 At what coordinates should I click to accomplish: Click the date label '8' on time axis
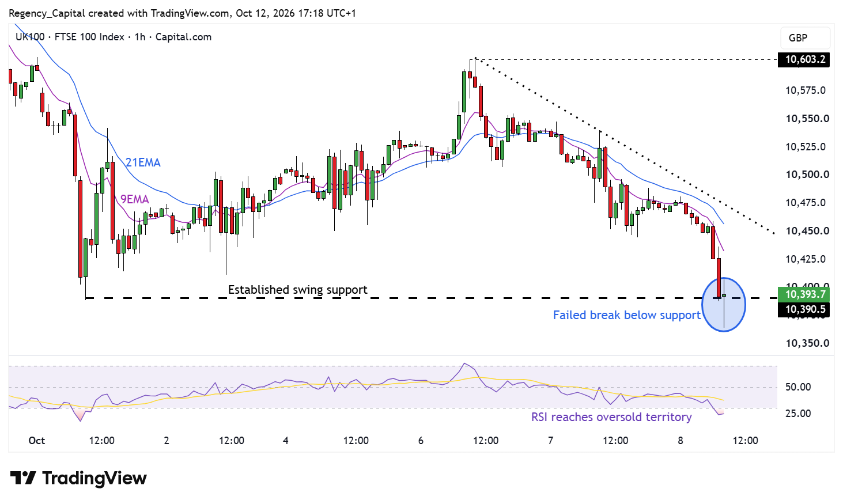pyautogui.click(x=681, y=441)
